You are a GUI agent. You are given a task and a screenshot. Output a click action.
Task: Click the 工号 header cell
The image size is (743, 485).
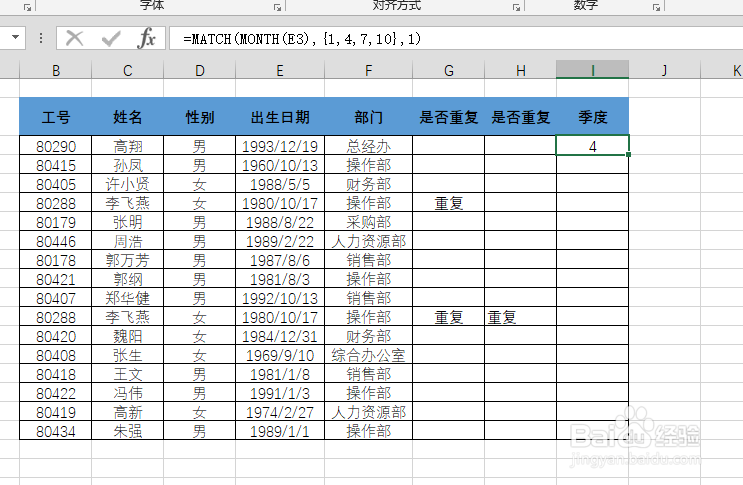point(55,117)
